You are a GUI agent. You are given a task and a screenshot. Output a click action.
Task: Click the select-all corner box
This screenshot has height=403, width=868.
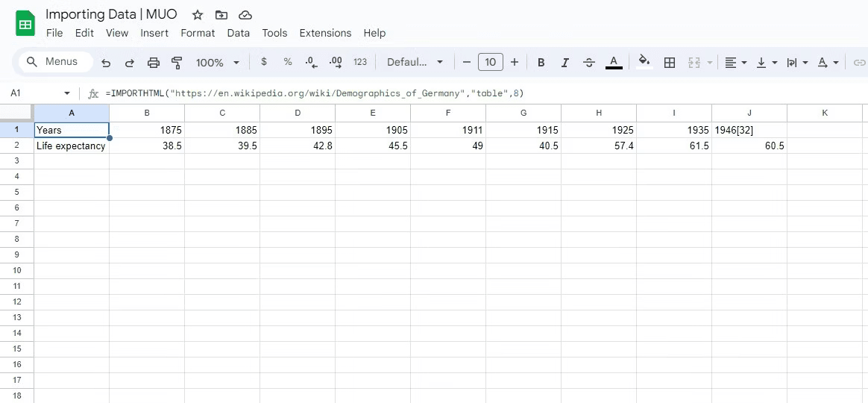pyautogui.click(x=16, y=113)
